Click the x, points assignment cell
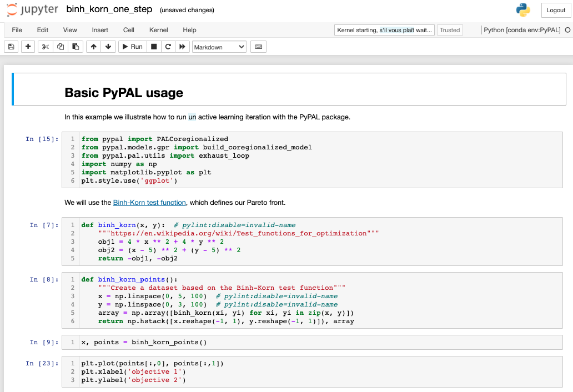 point(312,343)
